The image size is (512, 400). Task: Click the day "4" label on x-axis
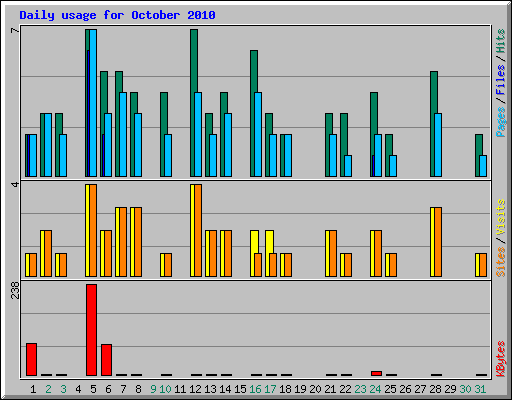[x=78, y=389]
